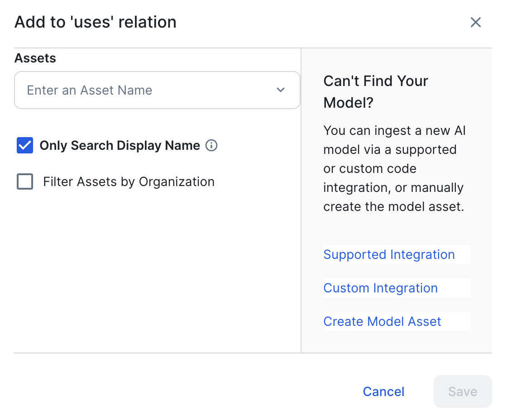Open the Custom Integration link
The width and height of the screenshot is (507, 420).
pos(380,288)
